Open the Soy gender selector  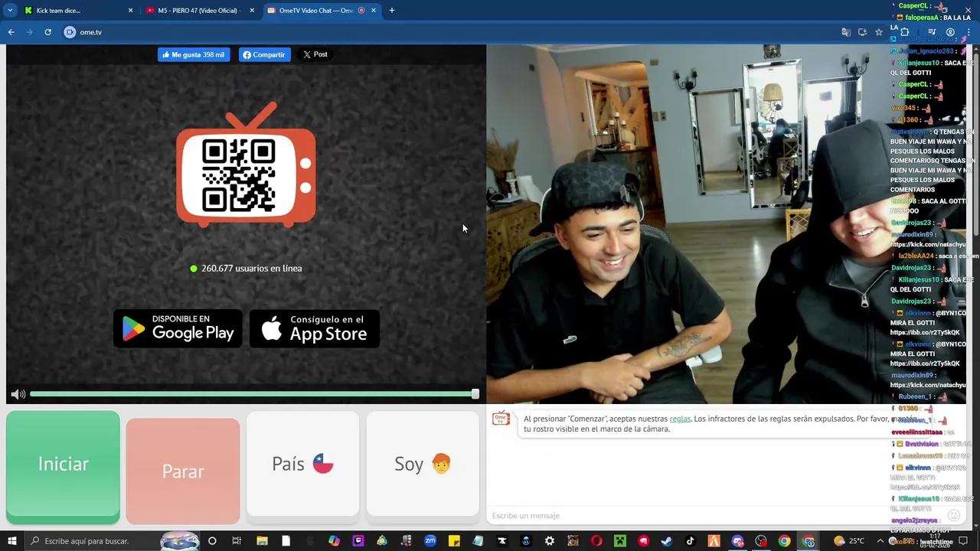423,464
